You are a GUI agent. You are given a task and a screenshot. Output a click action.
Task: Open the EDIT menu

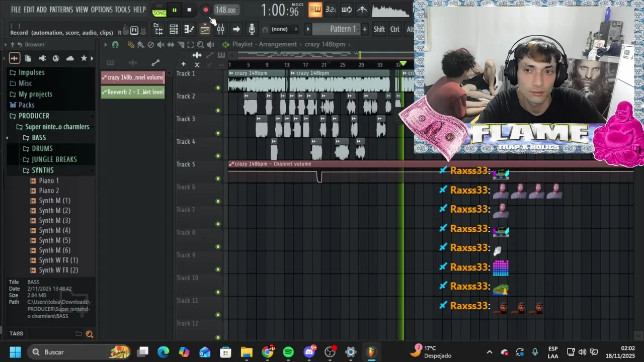click(29, 10)
